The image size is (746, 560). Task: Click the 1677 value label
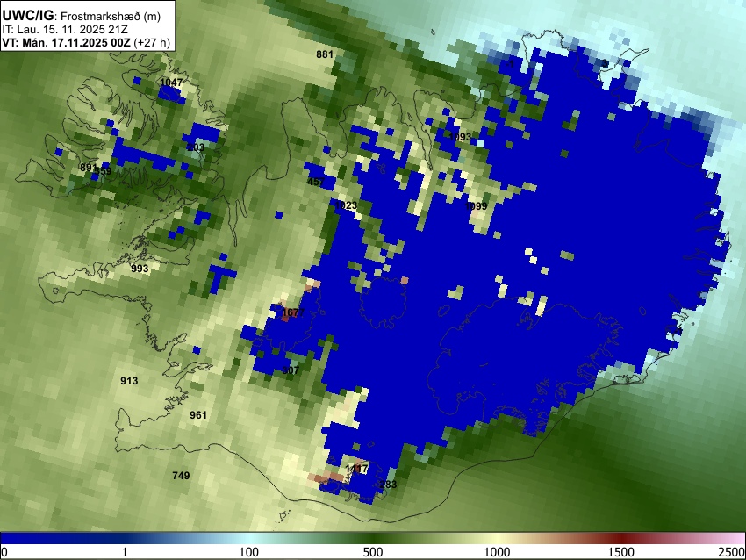(293, 312)
